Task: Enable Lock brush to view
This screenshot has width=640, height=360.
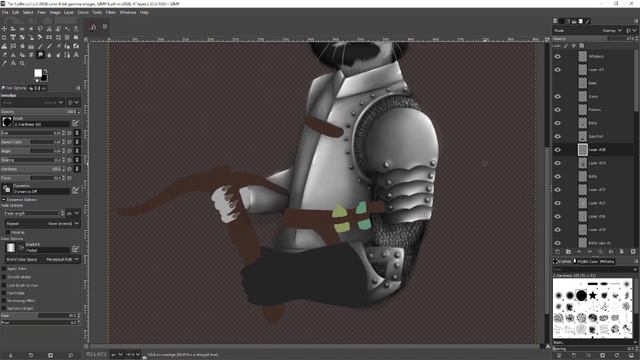Action: pyautogui.click(x=4, y=285)
